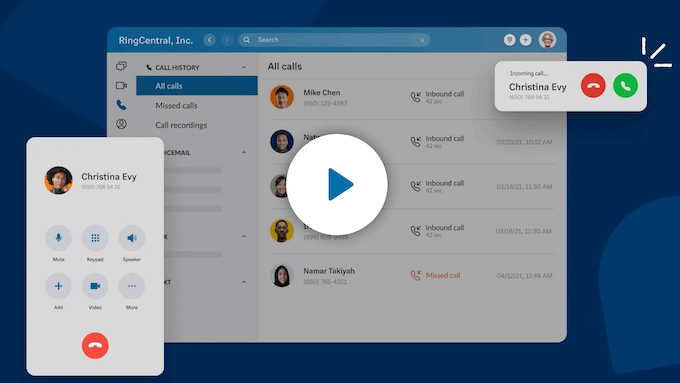Accept the incoming call with green button
Viewport: 680px width, 383px height.
point(625,85)
